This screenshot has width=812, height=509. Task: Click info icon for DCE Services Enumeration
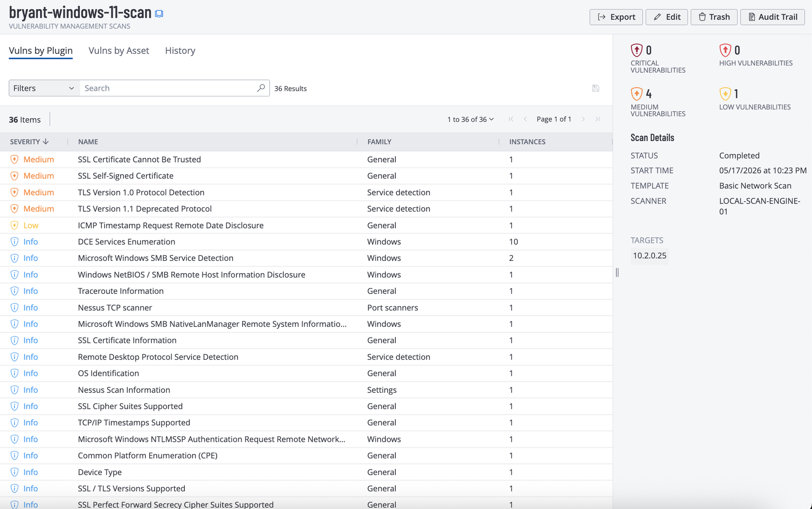14,242
